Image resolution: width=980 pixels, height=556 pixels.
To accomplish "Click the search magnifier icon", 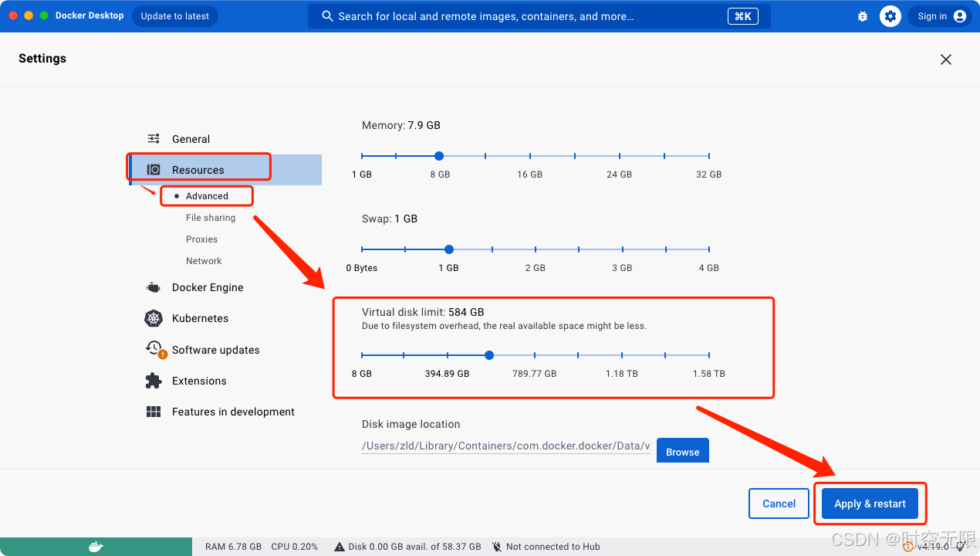I will click(x=327, y=16).
